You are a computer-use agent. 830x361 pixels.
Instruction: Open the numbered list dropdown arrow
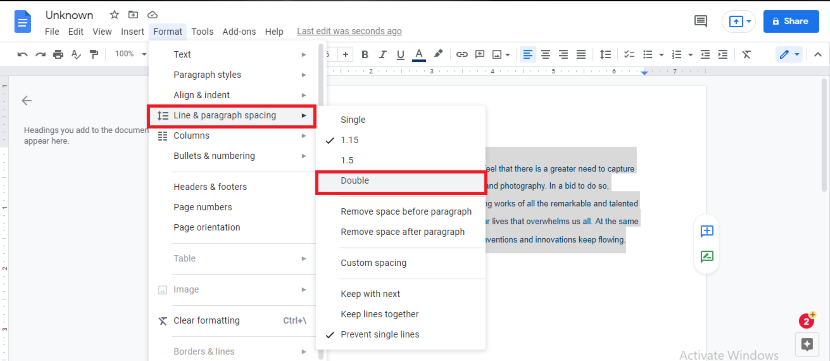pyautogui.click(x=690, y=54)
